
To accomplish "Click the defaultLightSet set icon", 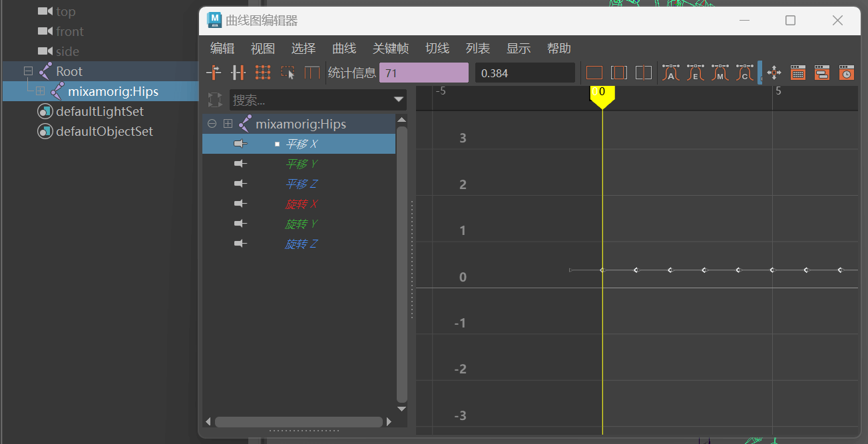I will (45, 111).
